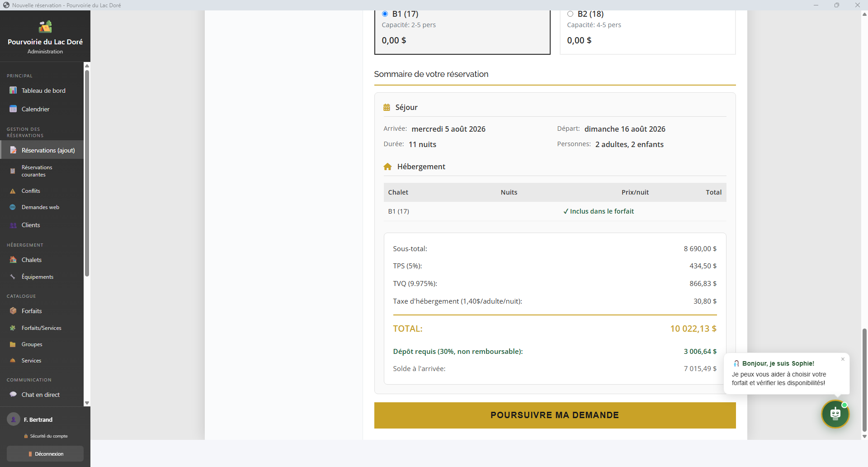The image size is (868, 467).
Task: Select the B2 (18) chalet card
Action: [647, 32]
